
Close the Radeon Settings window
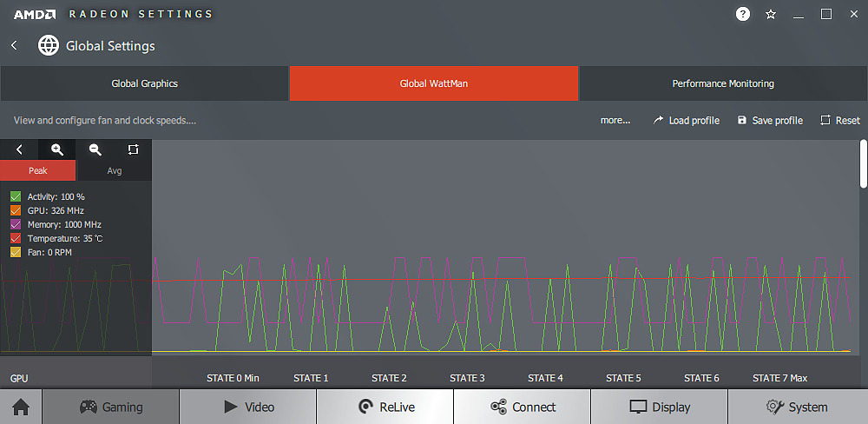[853, 15]
